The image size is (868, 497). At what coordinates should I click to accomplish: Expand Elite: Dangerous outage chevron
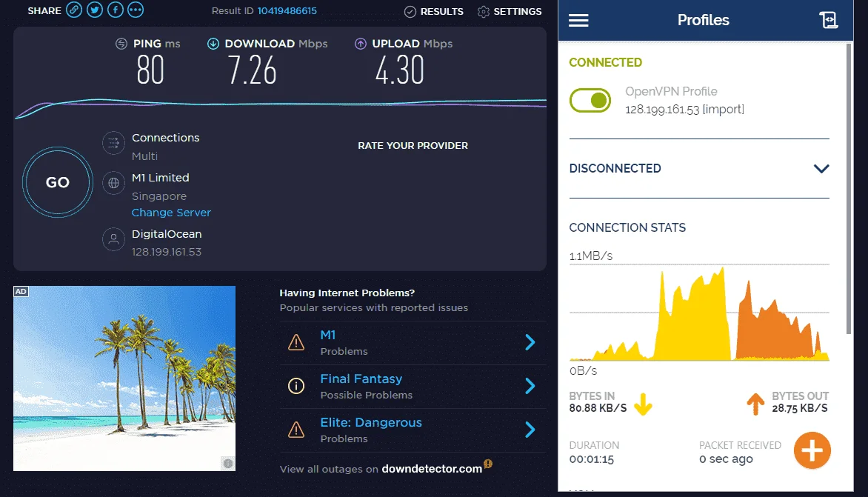pos(530,430)
